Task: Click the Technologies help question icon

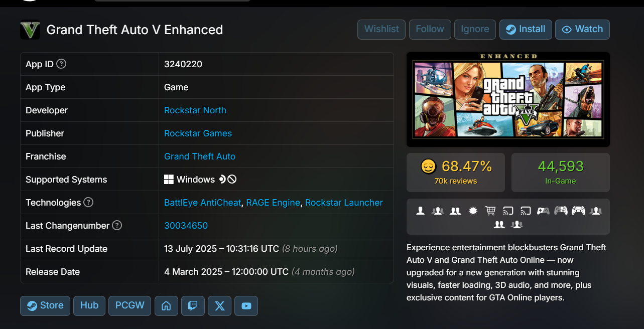Action: (x=88, y=203)
